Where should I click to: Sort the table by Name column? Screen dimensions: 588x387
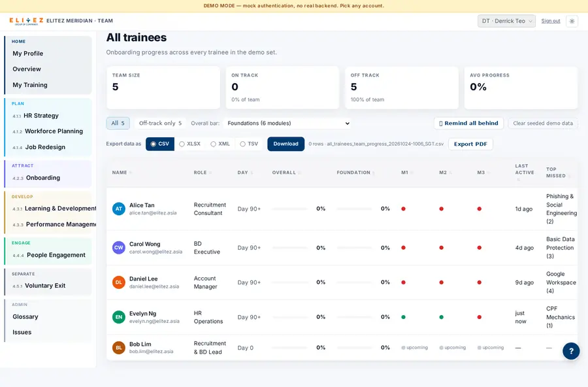click(x=122, y=173)
